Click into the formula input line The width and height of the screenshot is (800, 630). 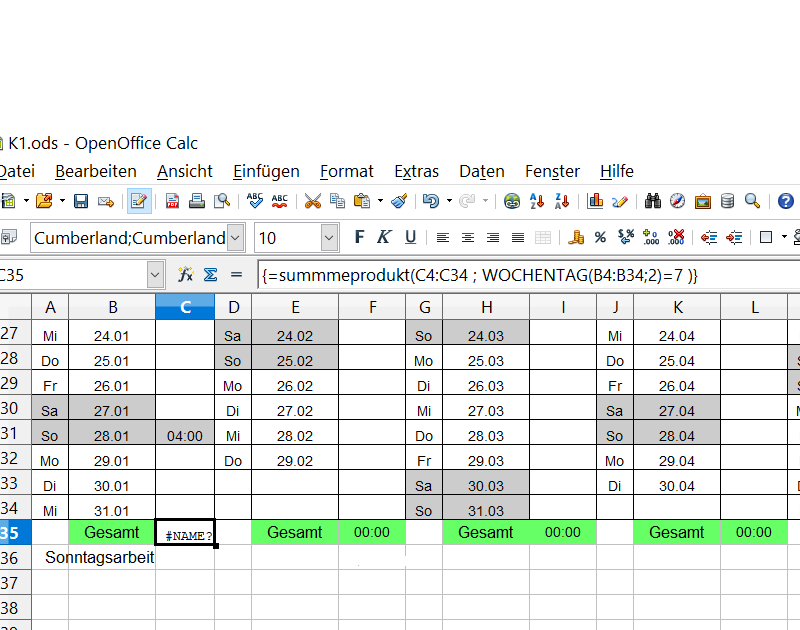520,274
